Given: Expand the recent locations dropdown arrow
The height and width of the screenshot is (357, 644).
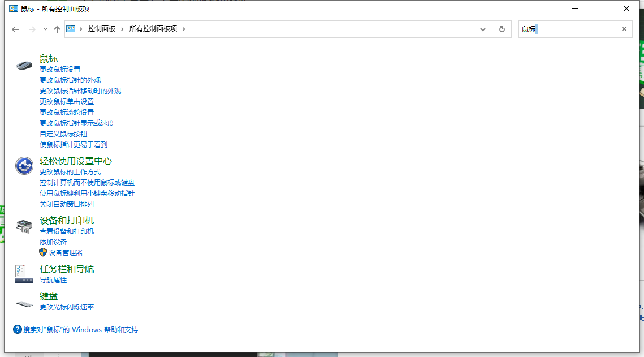Looking at the screenshot, I should coord(45,29).
